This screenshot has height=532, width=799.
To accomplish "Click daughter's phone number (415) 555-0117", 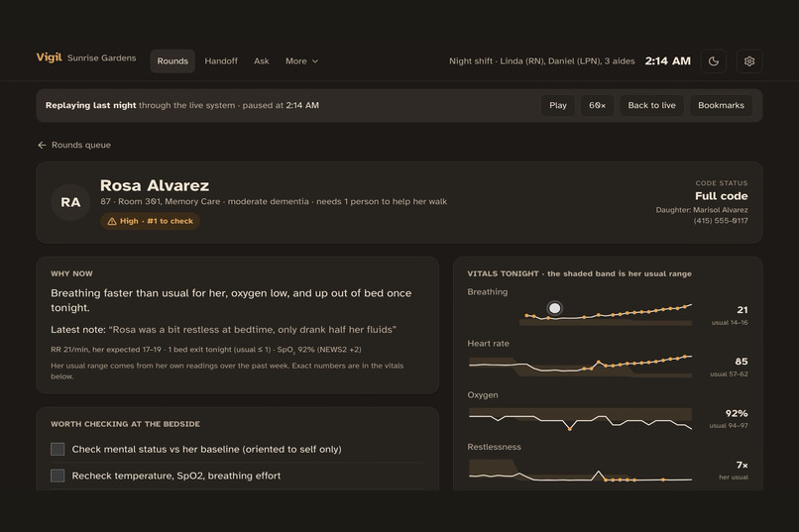I will click(x=721, y=221).
